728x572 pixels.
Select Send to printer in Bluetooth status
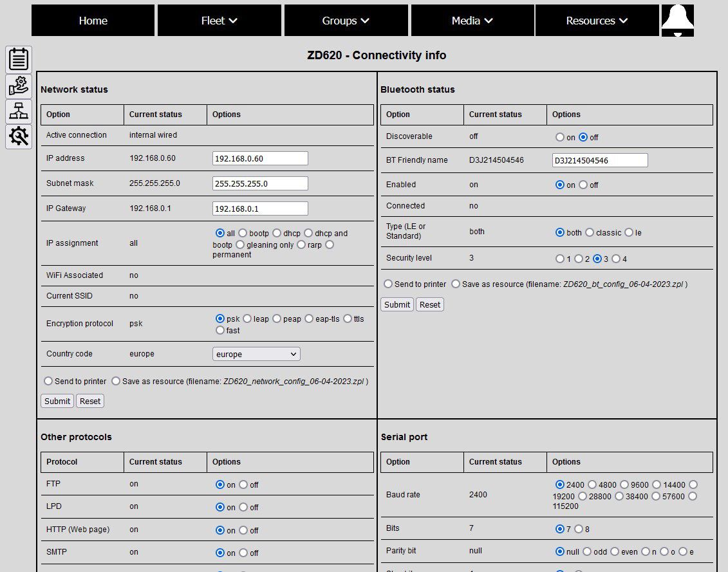pyautogui.click(x=388, y=284)
